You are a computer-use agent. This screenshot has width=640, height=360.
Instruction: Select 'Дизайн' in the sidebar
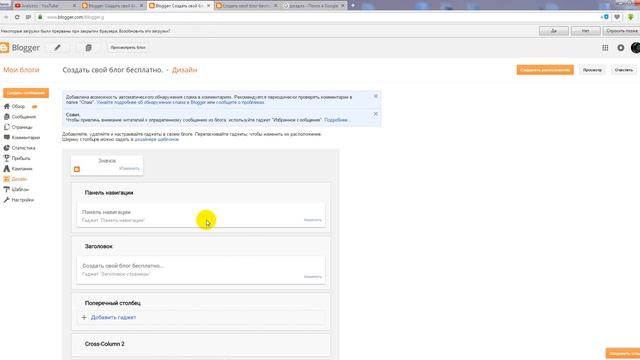click(x=19, y=179)
